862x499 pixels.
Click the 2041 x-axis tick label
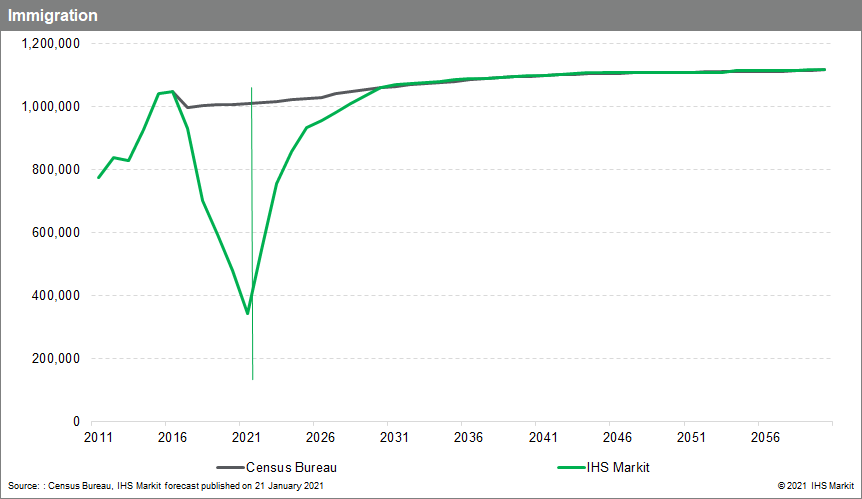click(543, 438)
